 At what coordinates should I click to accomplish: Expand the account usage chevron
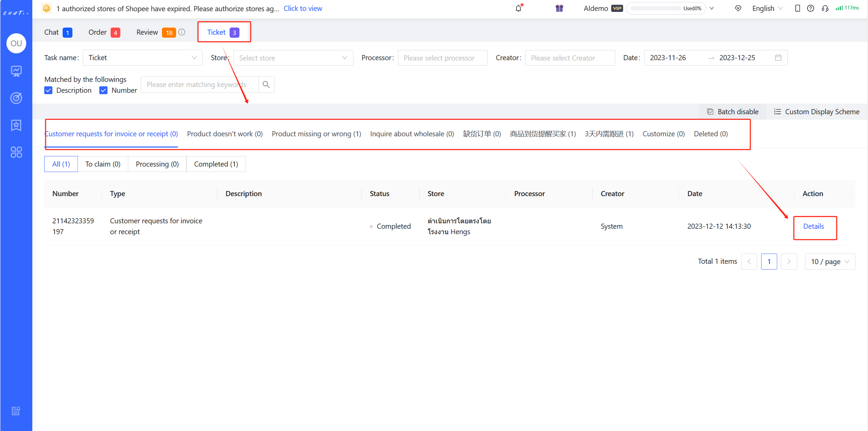[712, 8]
